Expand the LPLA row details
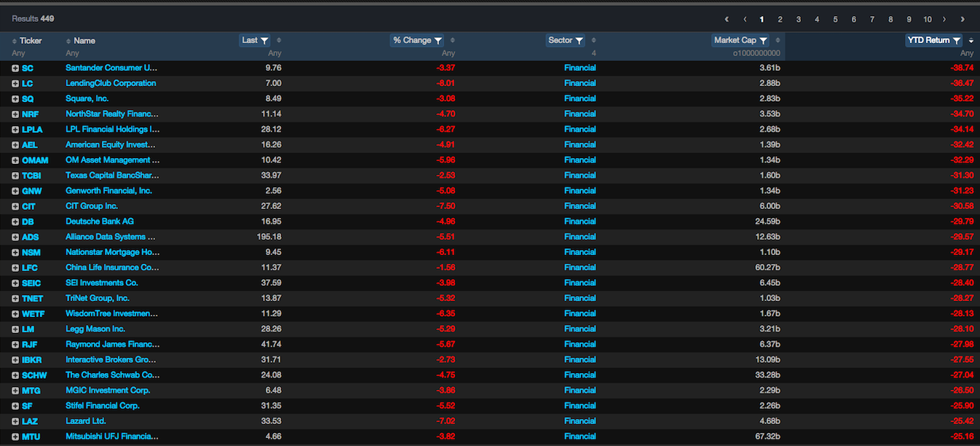 click(x=15, y=130)
